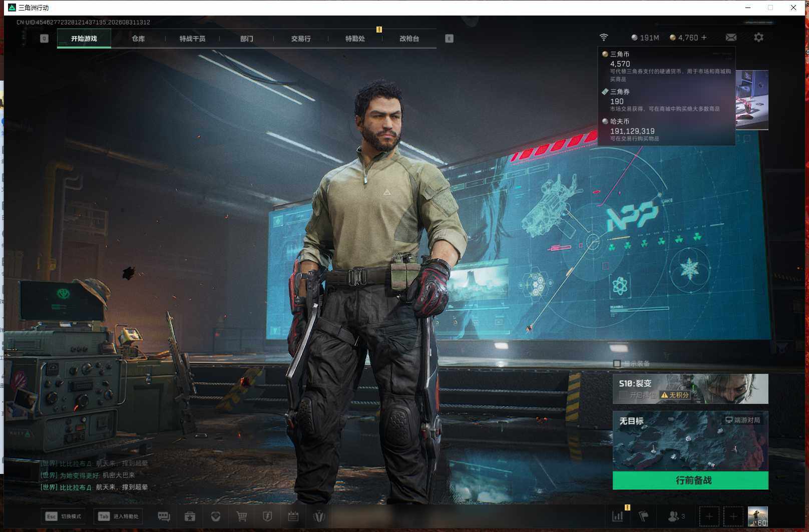Open the 特勤处 tab

pos(355,39)
